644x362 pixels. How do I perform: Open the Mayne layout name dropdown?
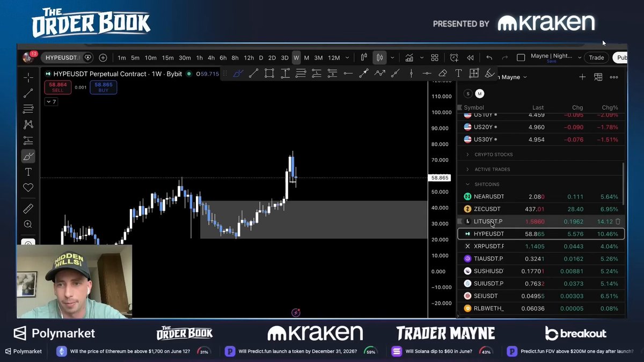click(580, 57)
